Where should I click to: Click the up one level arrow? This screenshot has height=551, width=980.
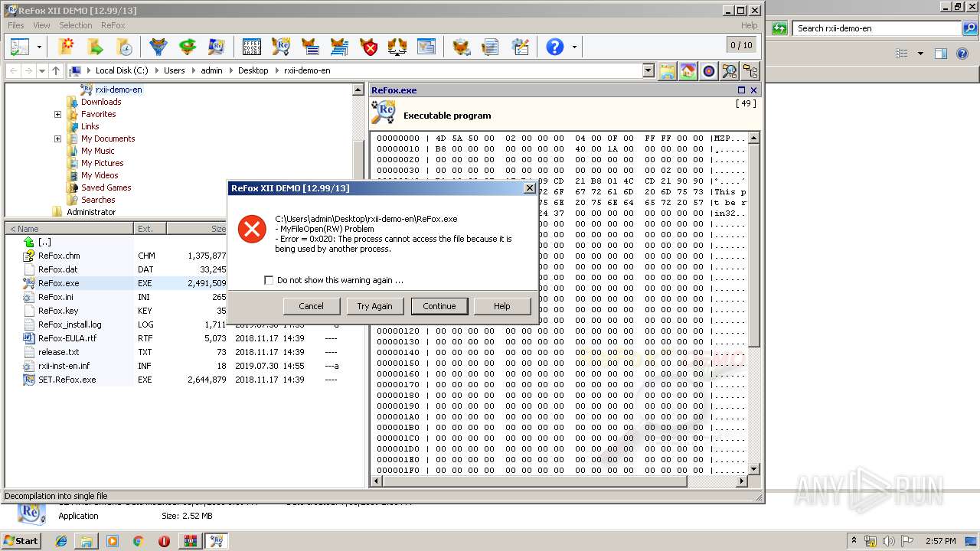[x=56, y=70]
